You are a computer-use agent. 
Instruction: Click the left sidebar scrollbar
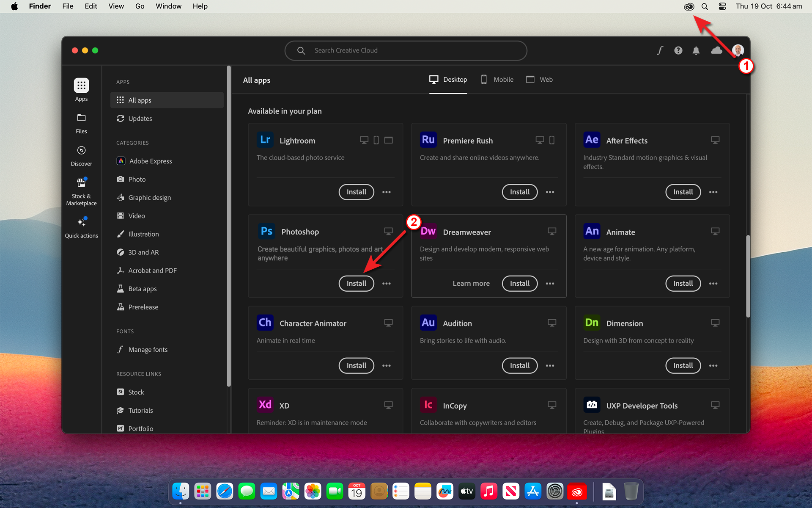point(229,226)
